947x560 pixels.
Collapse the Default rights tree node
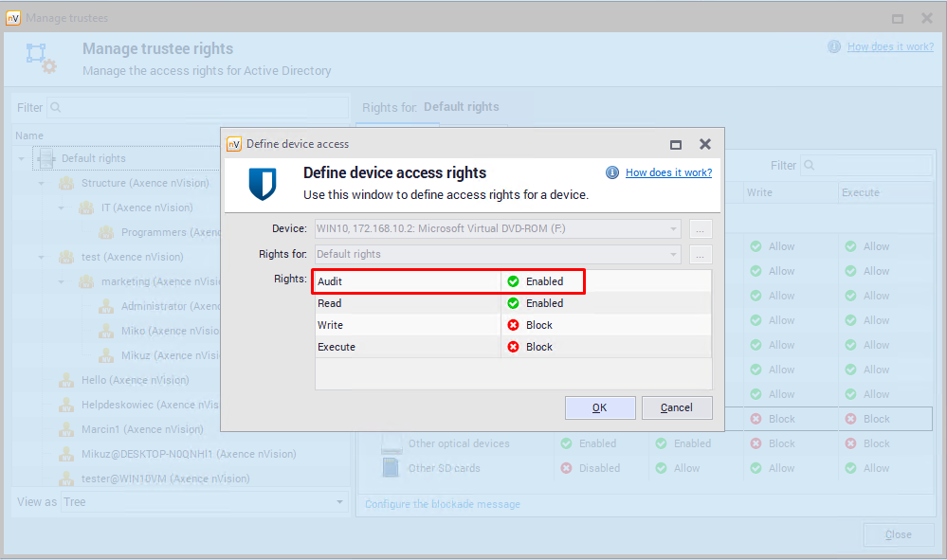click(22, 158)
